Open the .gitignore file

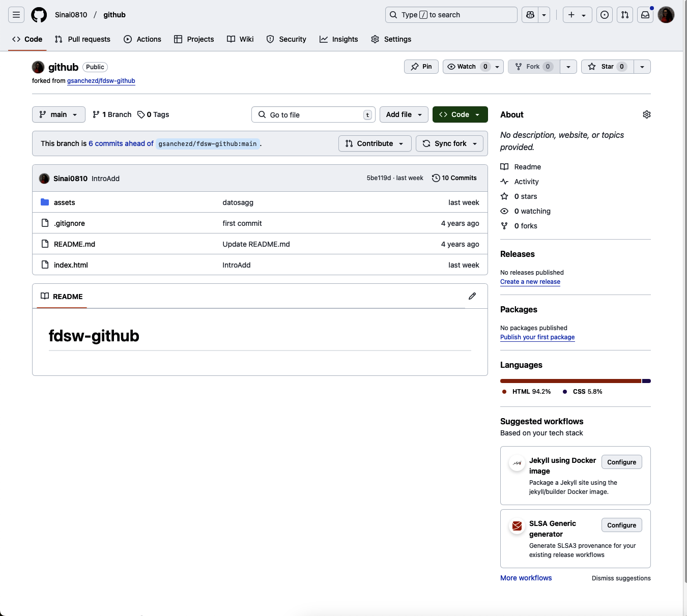pyautogui.click(x=69, y=223)
